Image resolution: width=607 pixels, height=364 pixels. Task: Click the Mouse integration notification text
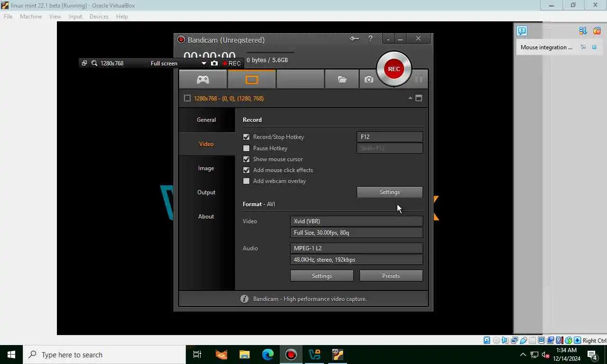[x=546, y=47]
